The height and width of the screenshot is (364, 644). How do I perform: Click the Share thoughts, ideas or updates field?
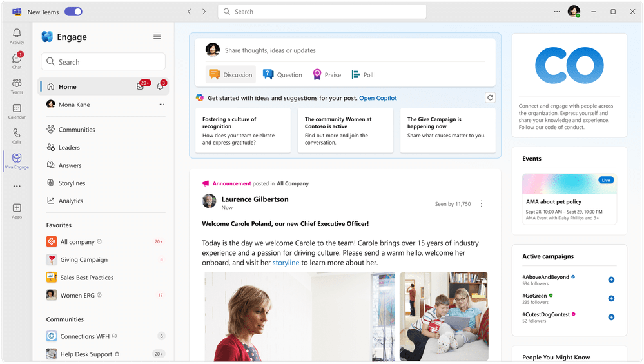(x=355, y=50)
